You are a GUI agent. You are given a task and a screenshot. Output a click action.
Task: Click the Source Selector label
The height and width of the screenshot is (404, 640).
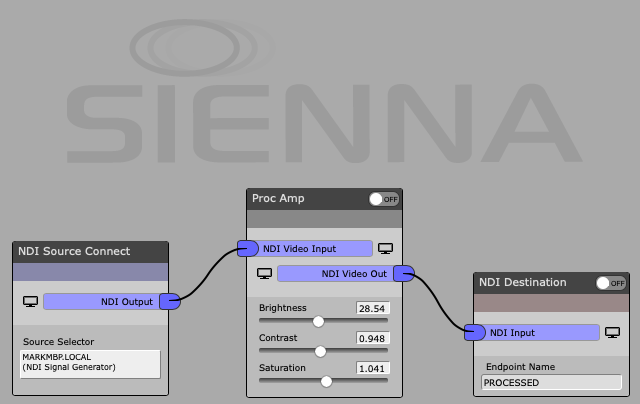pyautogui.click(x=58, y=342)
